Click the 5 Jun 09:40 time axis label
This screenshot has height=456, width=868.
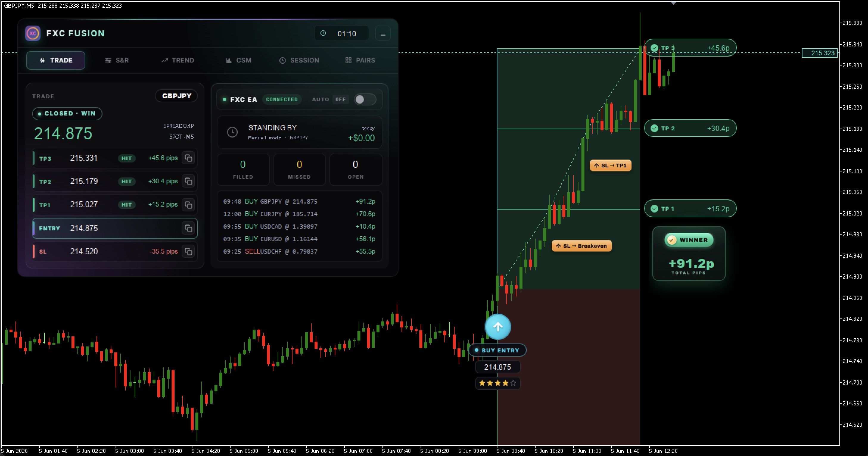(511, 451)
